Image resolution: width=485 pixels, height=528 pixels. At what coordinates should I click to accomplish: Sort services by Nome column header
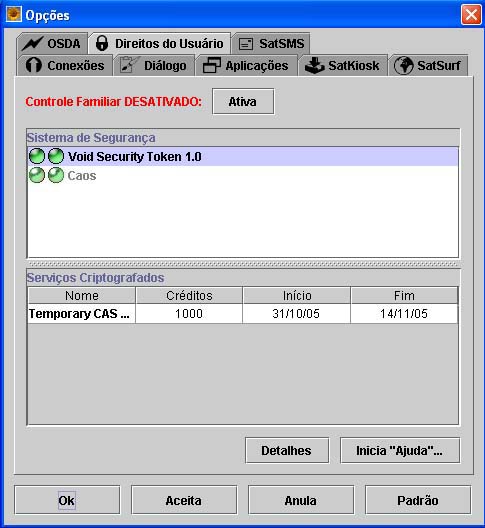click(x=82, y=295)
